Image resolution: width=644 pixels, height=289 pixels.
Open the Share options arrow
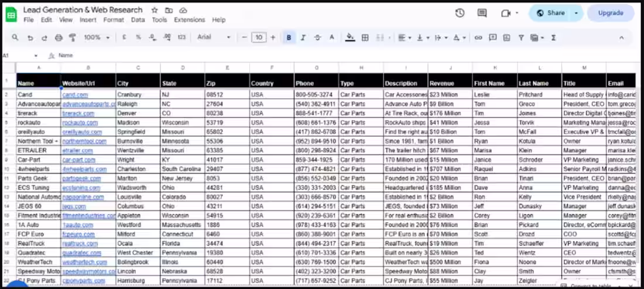576,13
